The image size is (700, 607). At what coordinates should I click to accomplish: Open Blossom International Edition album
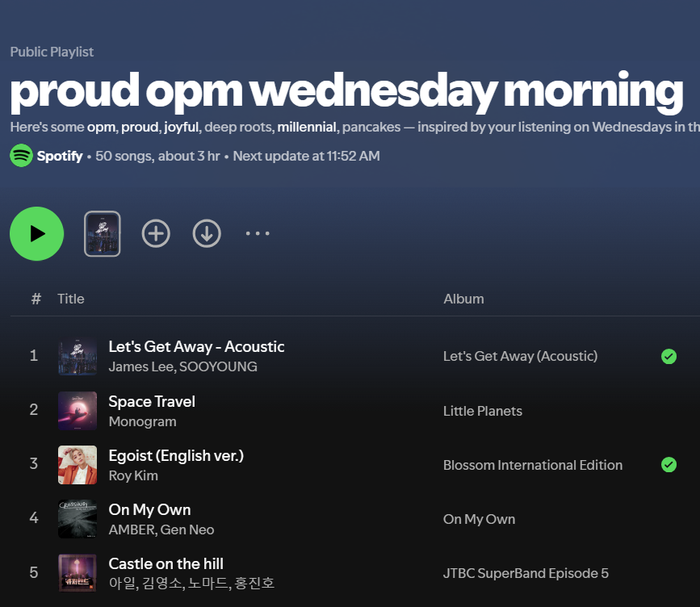(533, 465)
